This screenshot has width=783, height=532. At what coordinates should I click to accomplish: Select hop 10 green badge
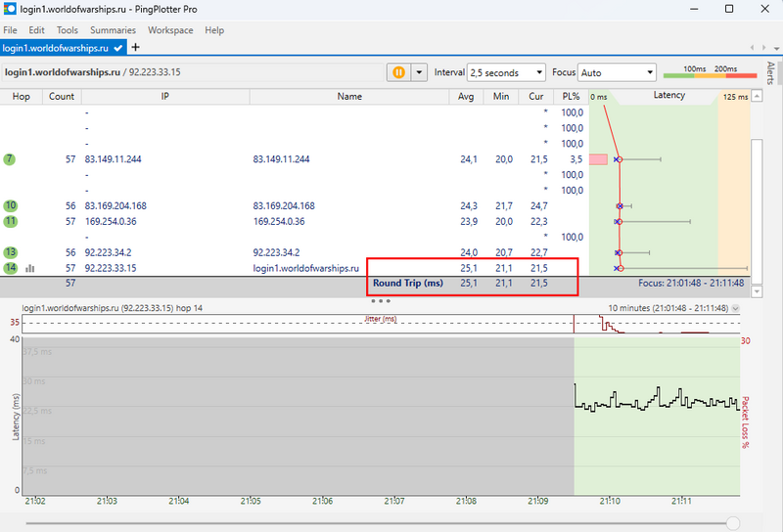(x=10, y=205)
